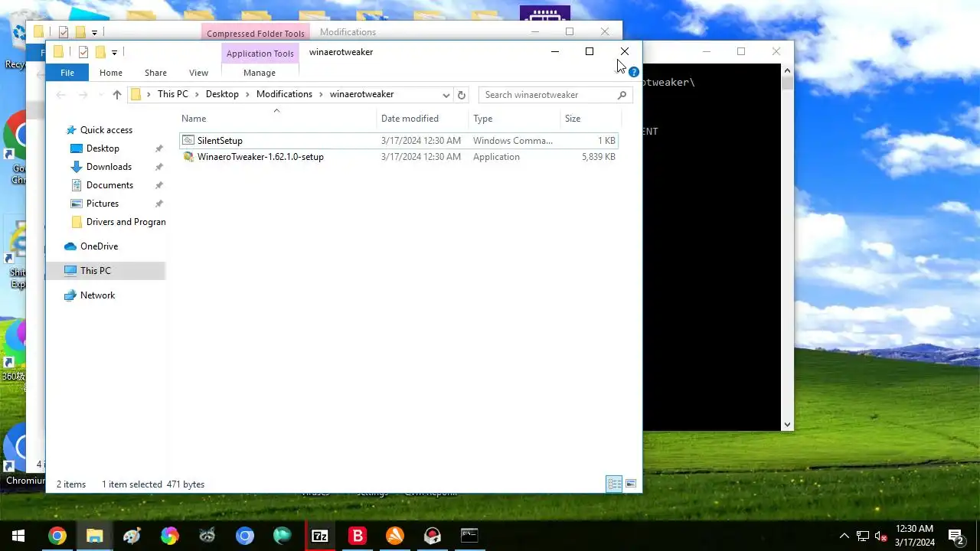This screenshot has width=980, height=551.
Task: Switch to Large icons view layout button
Action: (x=631, y=484)
